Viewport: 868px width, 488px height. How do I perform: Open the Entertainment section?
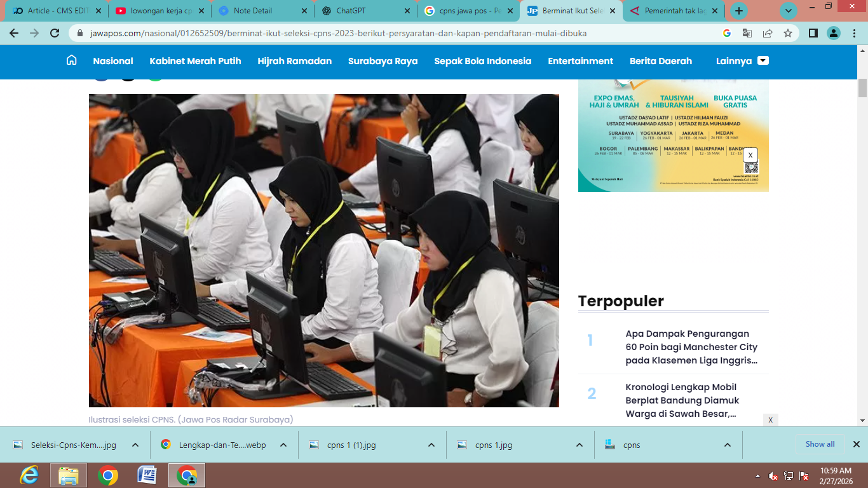581,61
